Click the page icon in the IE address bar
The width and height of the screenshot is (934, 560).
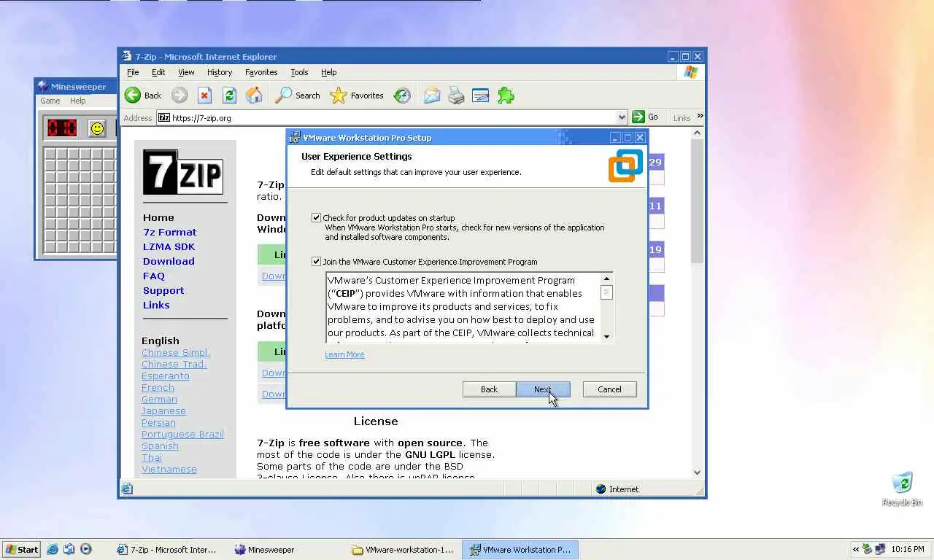pyautogui.click(x=164, y=117)
